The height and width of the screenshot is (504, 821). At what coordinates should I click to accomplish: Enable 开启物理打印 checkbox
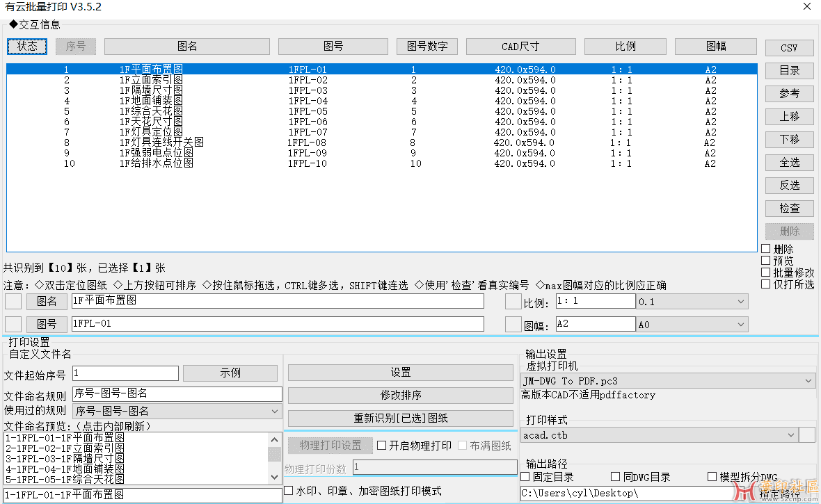click(382, 446)
